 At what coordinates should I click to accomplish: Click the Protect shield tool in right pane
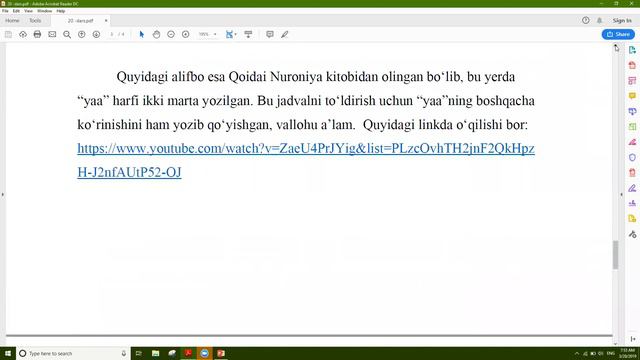click(x=632, y=157)
